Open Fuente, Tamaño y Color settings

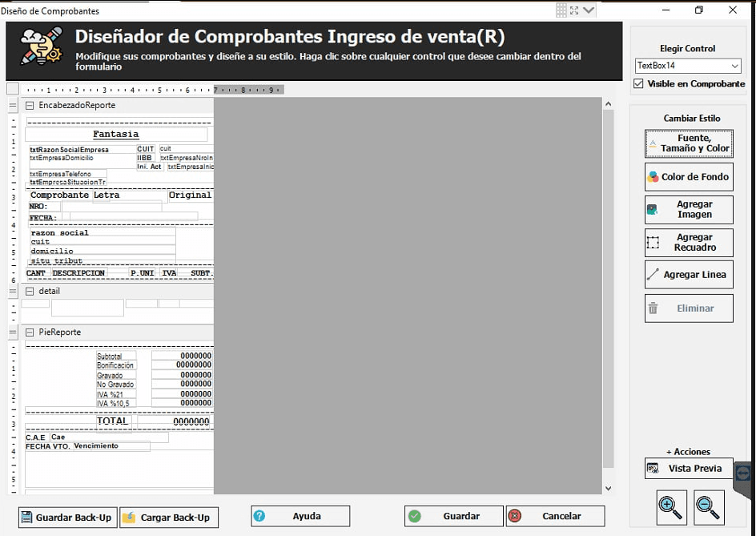click(688, 143)
